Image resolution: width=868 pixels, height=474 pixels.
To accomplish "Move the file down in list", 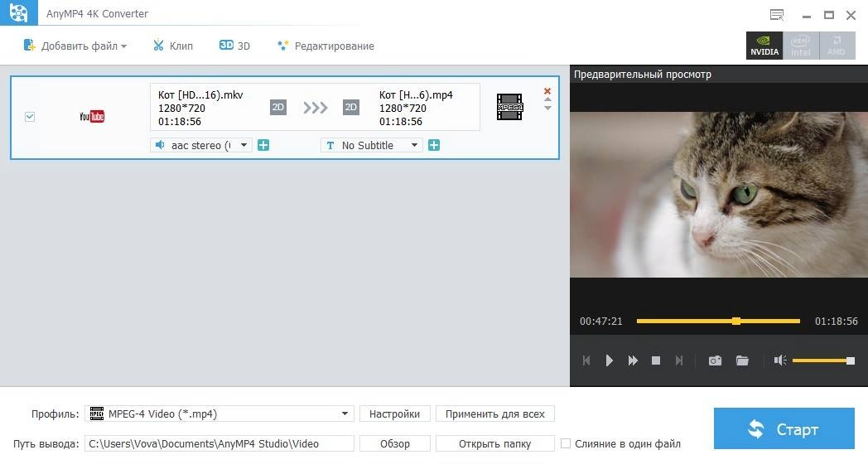I will (x=547, y=108).
